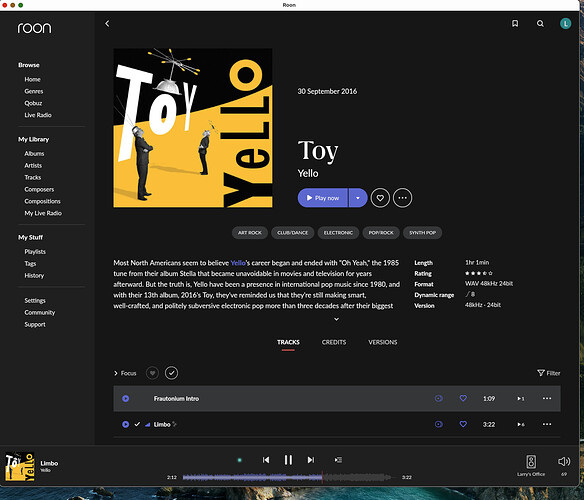The image size is (584, 500).
Task: Start radio from Limbo track
Action: click(439, 424)
